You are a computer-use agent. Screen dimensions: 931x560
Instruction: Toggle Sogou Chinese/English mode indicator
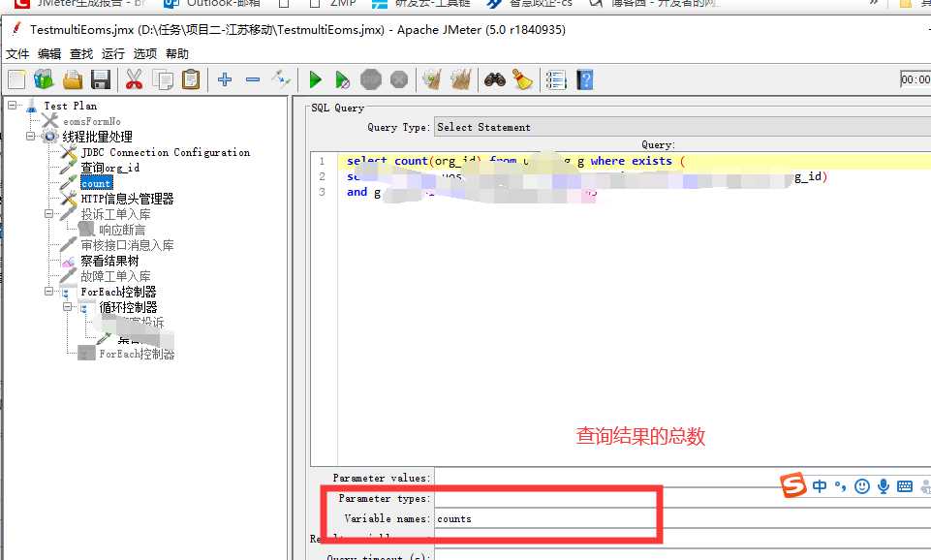click(820, 486)
